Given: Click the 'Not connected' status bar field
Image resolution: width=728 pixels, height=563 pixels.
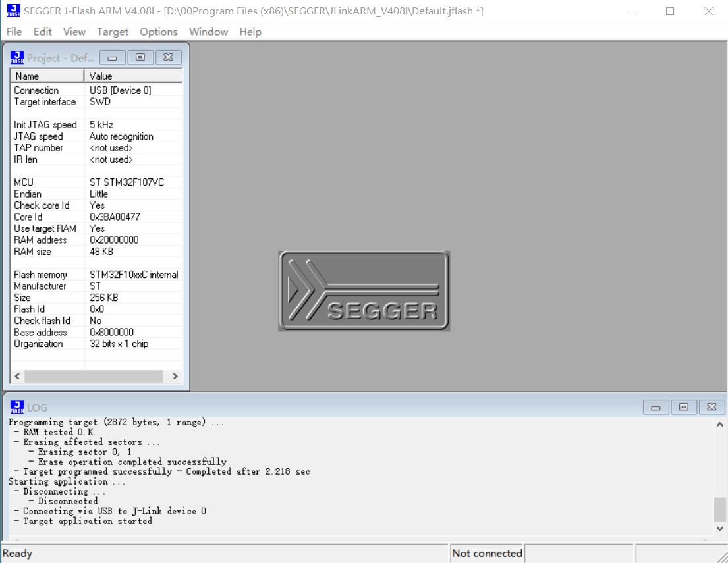Looking at the screenshot, I should 487,553.
